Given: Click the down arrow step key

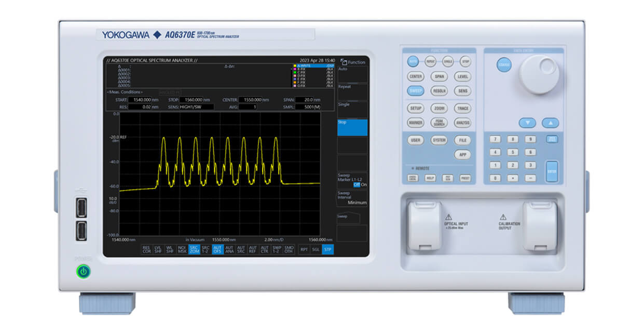Looking at the screenshot, I should 527,123.
